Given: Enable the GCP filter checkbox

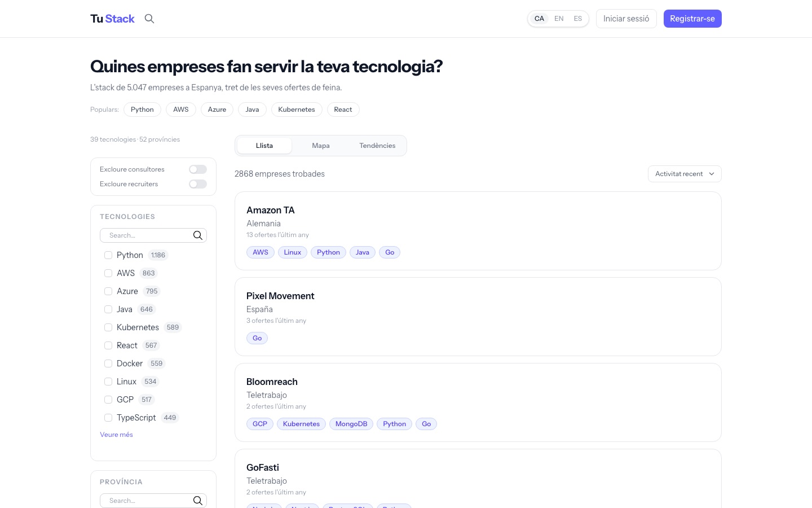Looking at the screenshot, I should [x=108, y=400].
